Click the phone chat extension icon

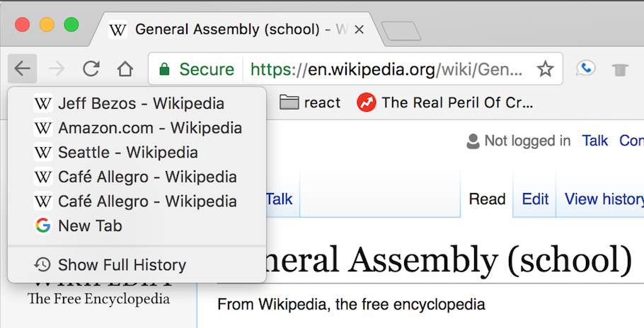pyautogui.click(x=585, y=69)
